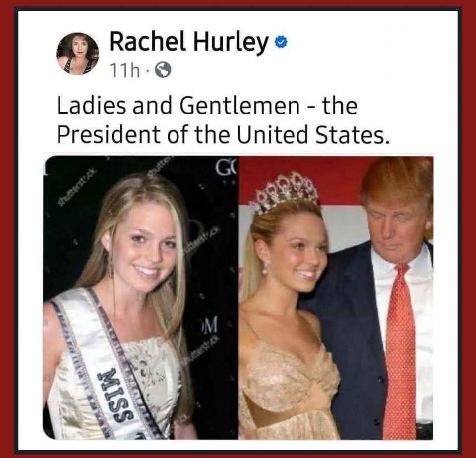
Task: Open the right photo with the tiara
Action: pos(336,297)
